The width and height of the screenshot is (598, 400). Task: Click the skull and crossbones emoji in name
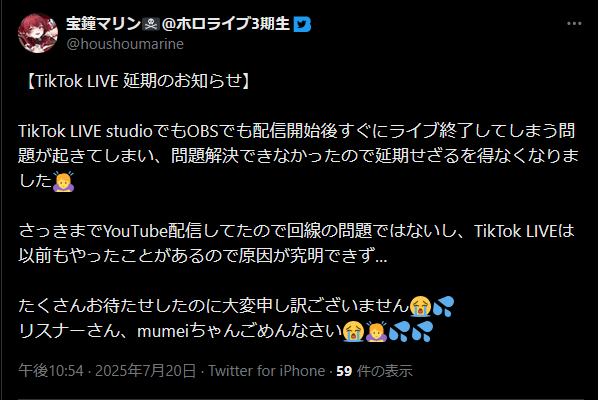coord(151,25)
